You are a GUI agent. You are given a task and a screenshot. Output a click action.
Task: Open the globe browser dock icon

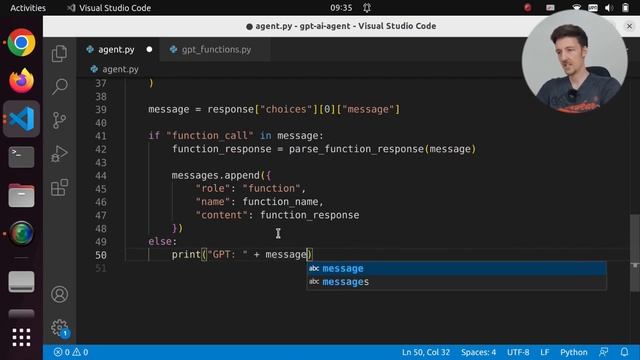tap(21, 233)
